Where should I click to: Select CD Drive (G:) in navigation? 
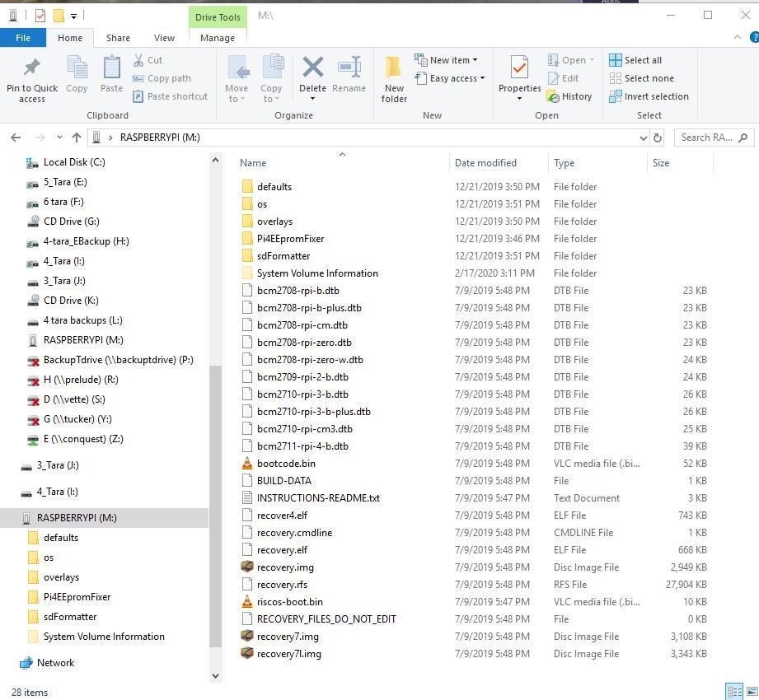coord(71,222)
